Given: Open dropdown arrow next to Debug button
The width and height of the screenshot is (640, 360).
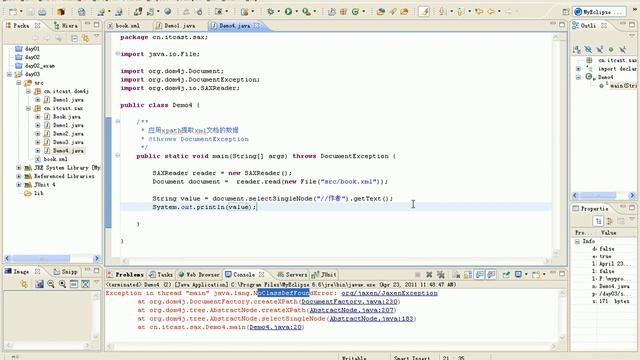Looking at the screenshot, I should click(278, 12).
